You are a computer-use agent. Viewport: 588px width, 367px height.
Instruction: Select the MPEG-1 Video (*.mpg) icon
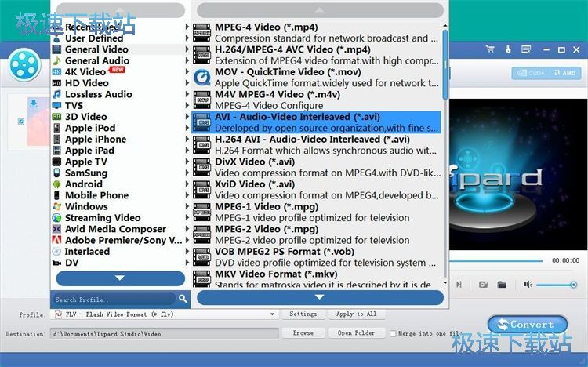(x=201, y=213)
